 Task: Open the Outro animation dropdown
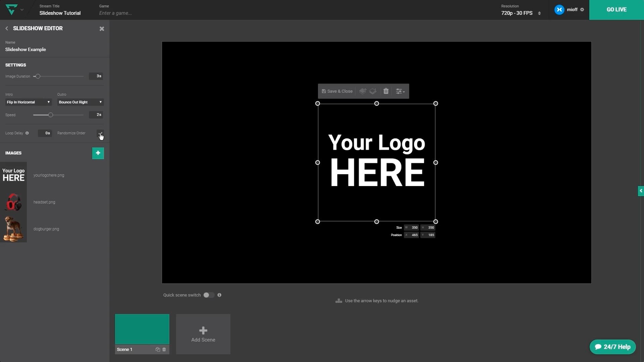pos(80,102)
